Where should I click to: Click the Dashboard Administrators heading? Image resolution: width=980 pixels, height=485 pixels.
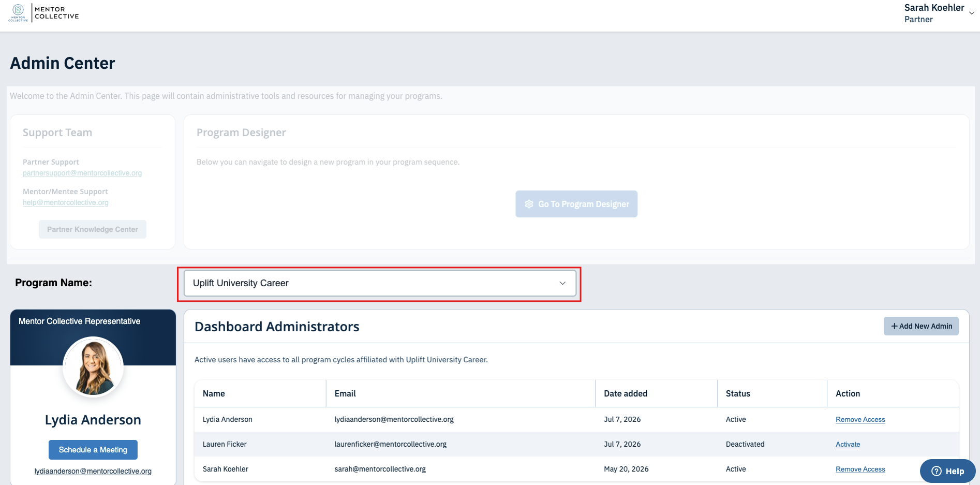[277, 327]
